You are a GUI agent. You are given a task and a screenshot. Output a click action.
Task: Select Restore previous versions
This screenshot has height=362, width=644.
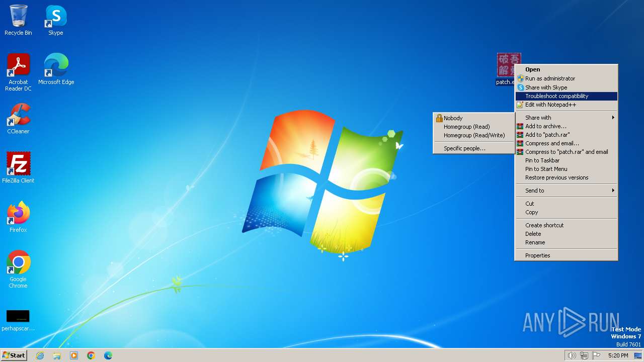click(x=567, y=177)
